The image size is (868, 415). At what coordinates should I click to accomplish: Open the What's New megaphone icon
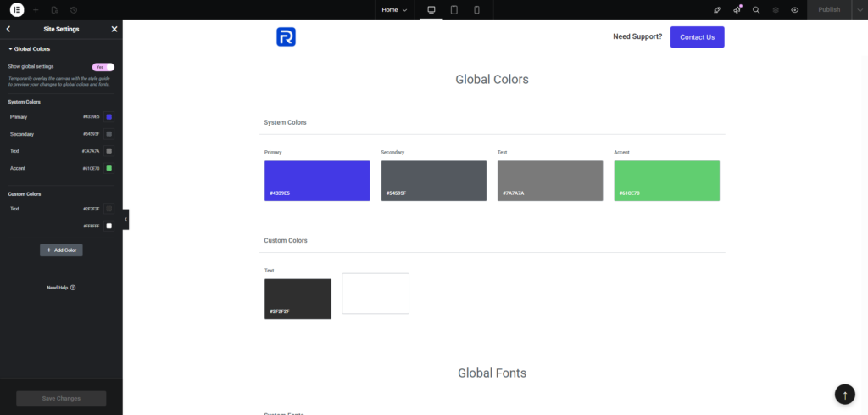tap(737, 10)
